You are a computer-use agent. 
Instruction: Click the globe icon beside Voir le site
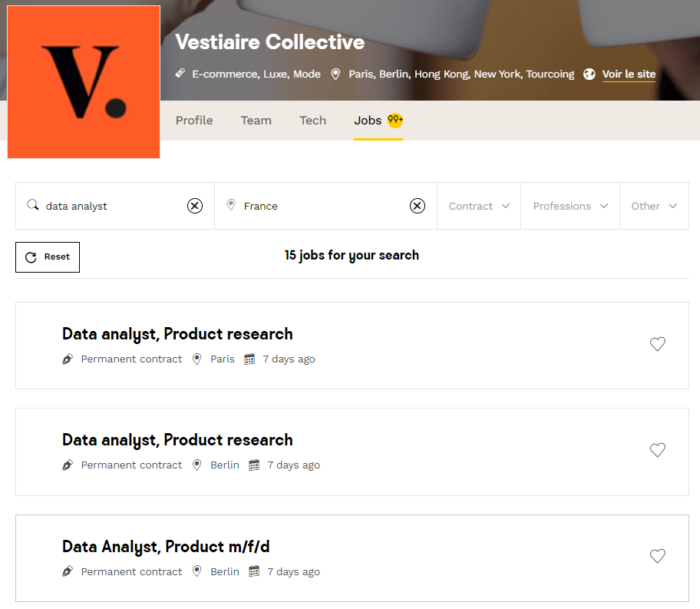[589, 74]
